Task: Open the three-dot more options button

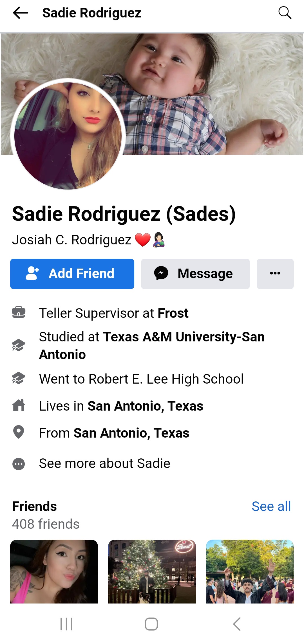Action: tap(275, 274)
